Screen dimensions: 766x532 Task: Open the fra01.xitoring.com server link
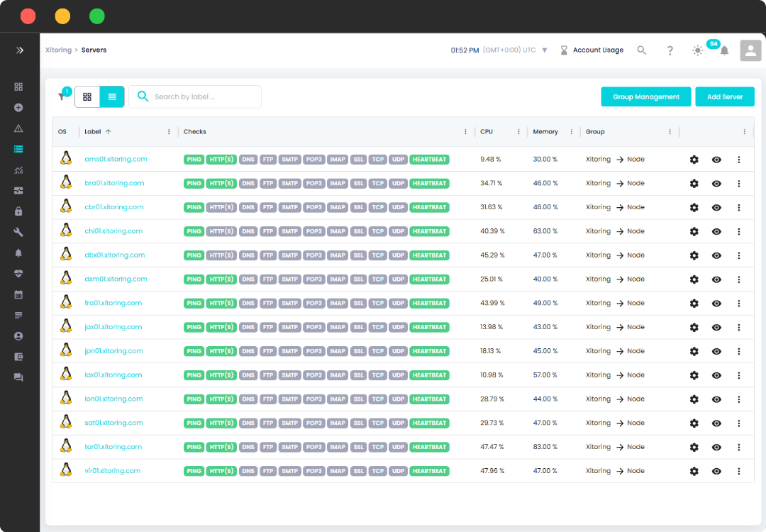(x=113, y=303)
